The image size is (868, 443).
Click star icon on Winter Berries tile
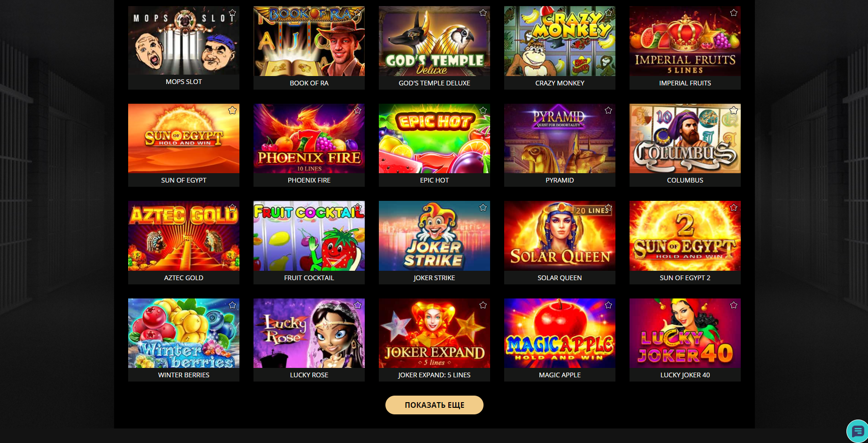[232, 305]
